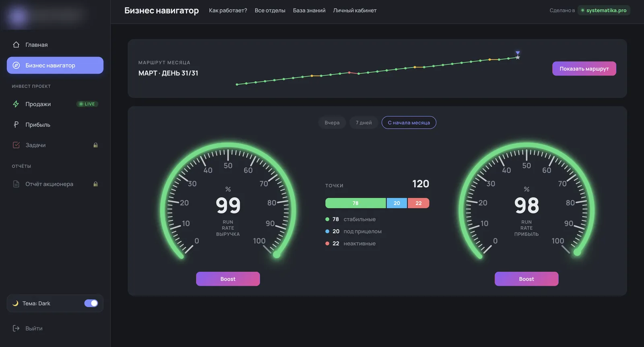
Task: Click the compass icon in Бизнес навигатор item
Action: (16, 65)
